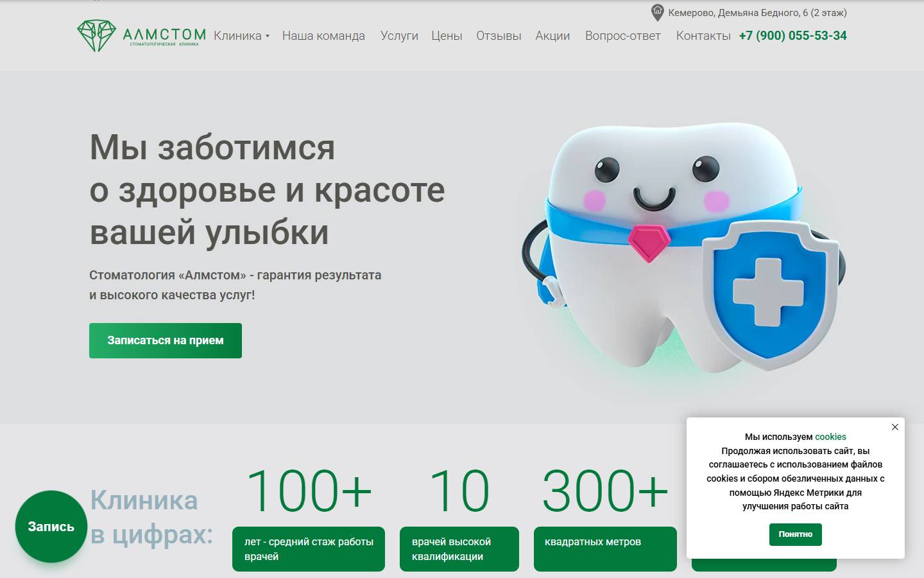Click the лет - средний стаж работы врачей card
Image resolution: width=924 pixels, height=578 pixels.
(309, 549)
